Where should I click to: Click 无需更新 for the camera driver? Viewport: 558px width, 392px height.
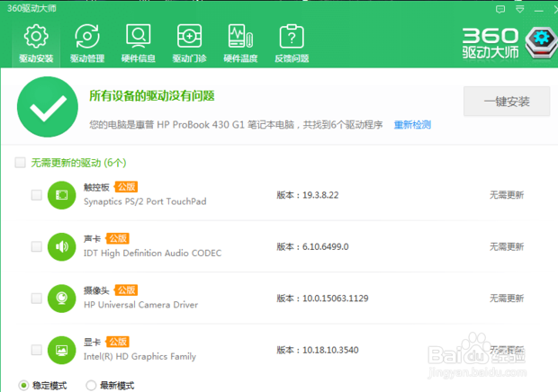tap(507, 298)
